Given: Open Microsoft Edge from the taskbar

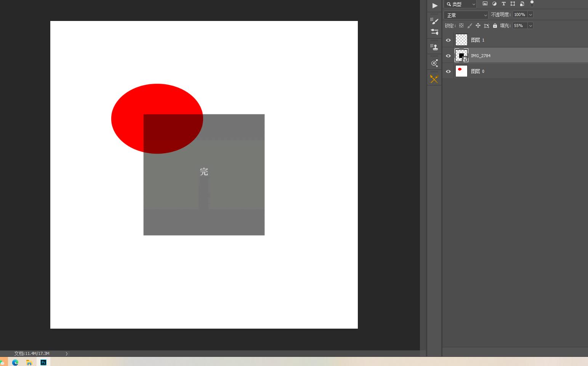Looking at the screenshot, I should click(15, 362).
